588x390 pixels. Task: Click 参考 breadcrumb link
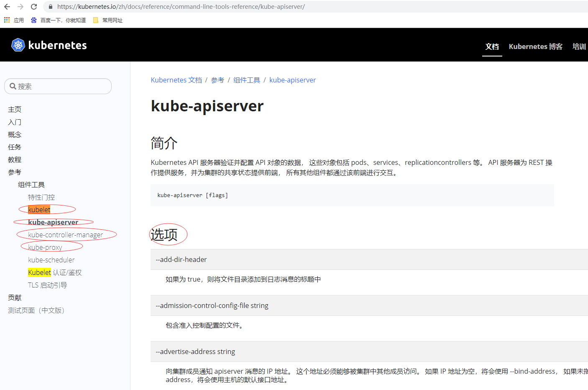point(217,80)
